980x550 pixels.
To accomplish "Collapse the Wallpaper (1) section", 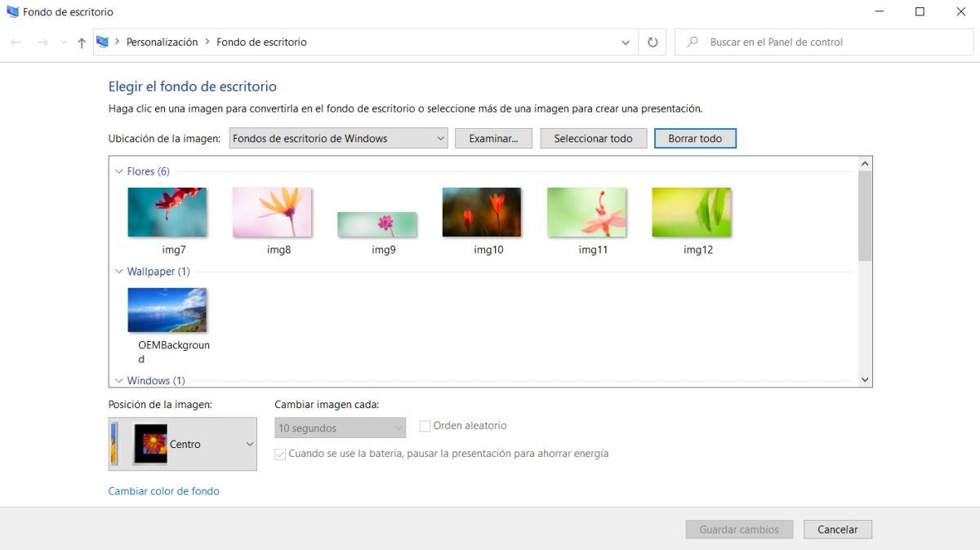I will 118,271.
